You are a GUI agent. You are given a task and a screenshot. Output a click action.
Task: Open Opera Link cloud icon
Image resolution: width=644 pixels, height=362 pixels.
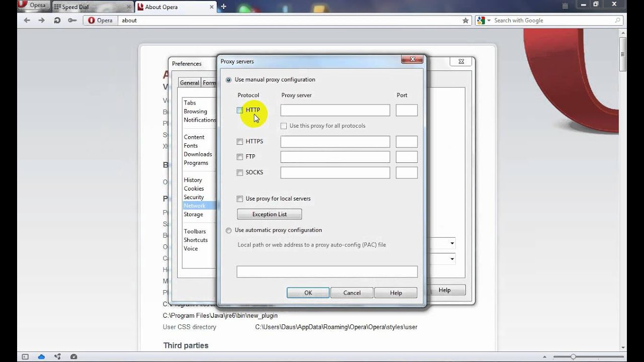tap(41, 357)
